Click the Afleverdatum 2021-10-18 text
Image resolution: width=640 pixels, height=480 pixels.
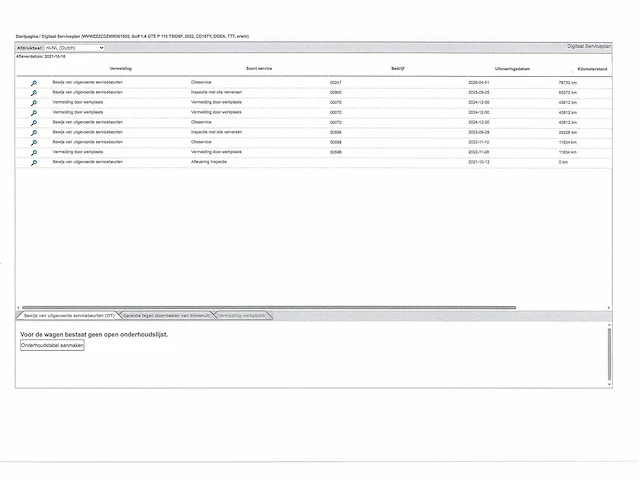(40, 56)
